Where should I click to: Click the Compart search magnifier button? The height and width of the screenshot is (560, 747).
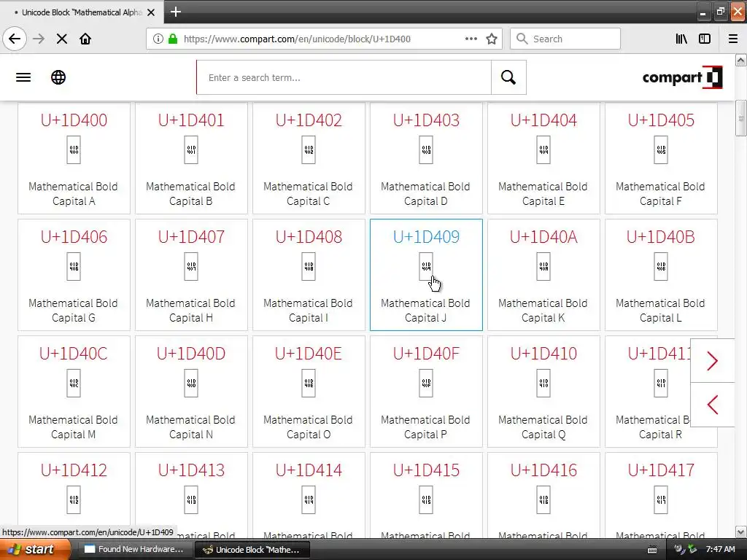point(508,77)
